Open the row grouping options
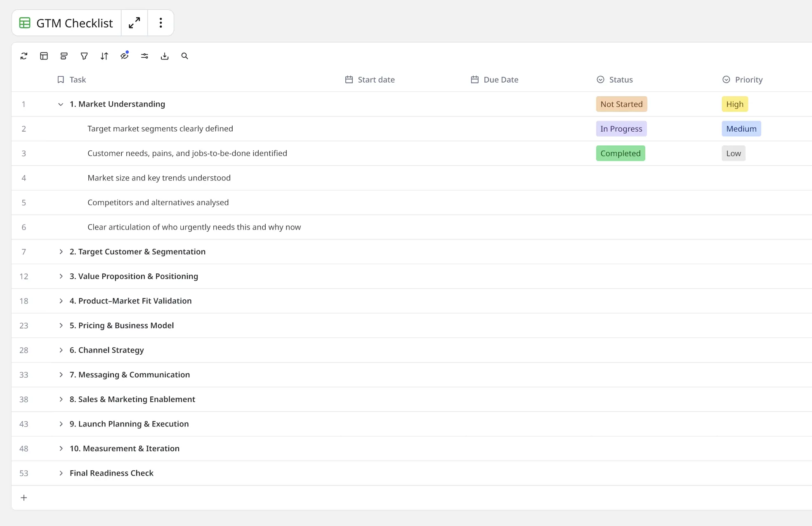Image resolution: width=812 pixels, height=526 pixels. coord(64,56)
